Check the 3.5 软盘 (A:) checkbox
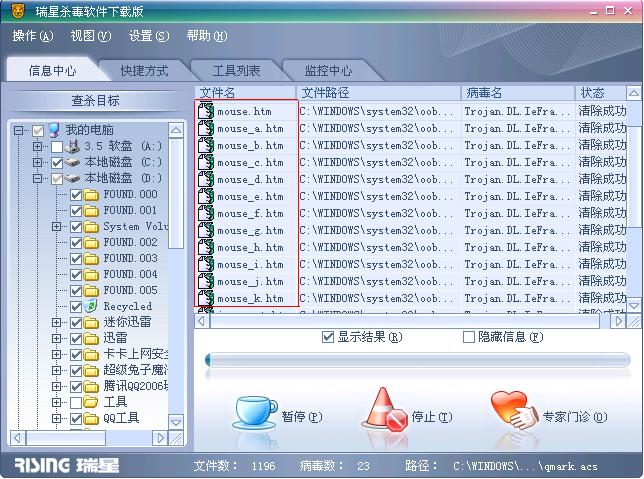Image resolution: width=644 pixels, height=479 pixels. [x=57, y=147]
